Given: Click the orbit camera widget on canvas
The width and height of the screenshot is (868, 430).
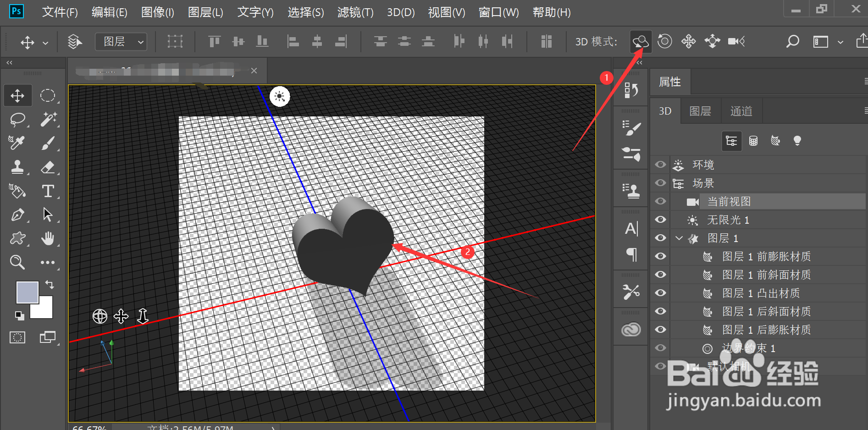Looking at the screenshot, I should (100, 316).
